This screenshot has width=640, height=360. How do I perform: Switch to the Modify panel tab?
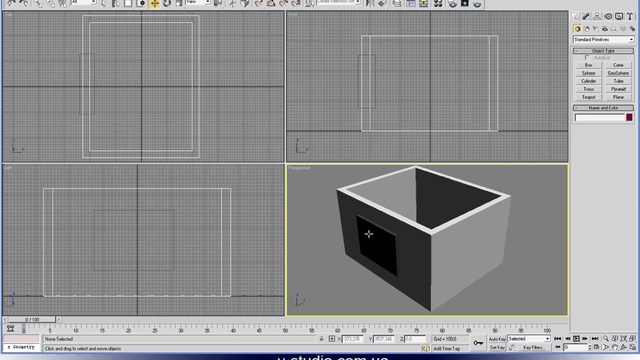[586, 16]
